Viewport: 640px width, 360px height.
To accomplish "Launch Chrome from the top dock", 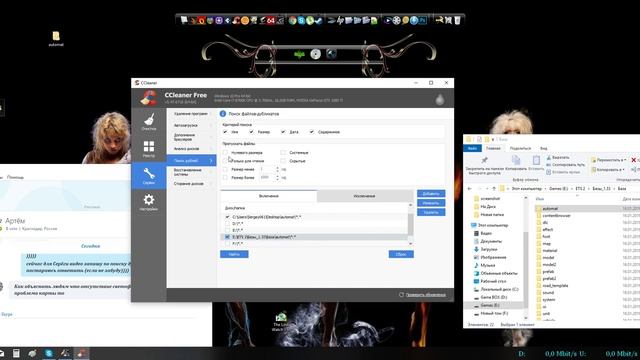I will coord(292,20).
